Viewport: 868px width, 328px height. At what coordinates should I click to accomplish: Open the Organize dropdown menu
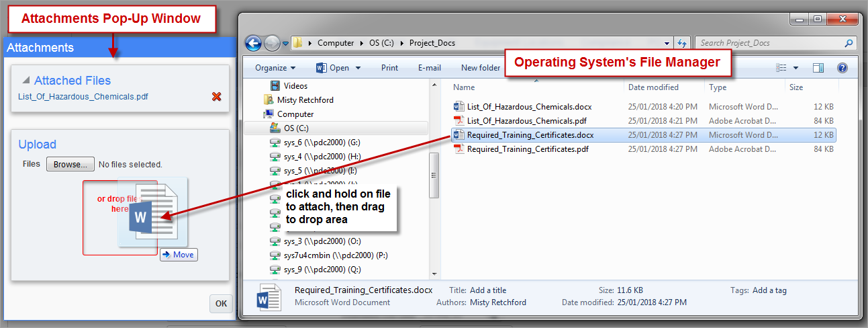tap(275, 68)
